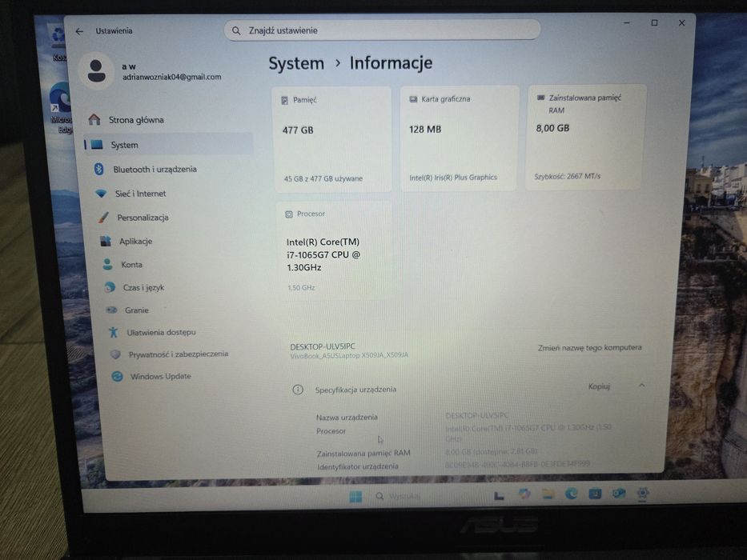Click the Prywatność i zabezpieczenia shield icon
This screenshot has width=747, height=560.
pyautogui.click(x=115, y=354)
